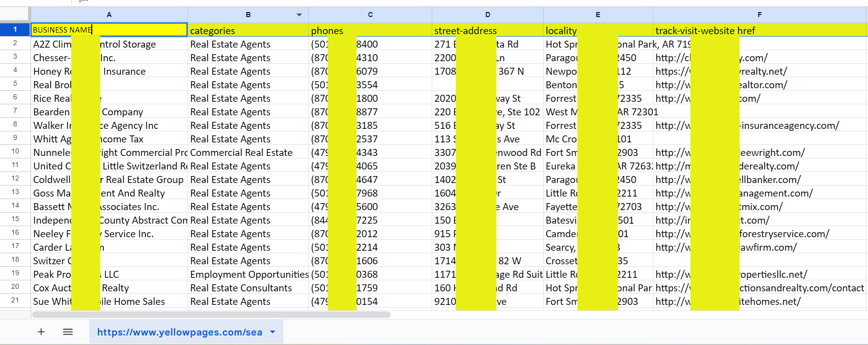
Task: Click the horizontal scrollbar thumb
Action: [x=211, y=315]
